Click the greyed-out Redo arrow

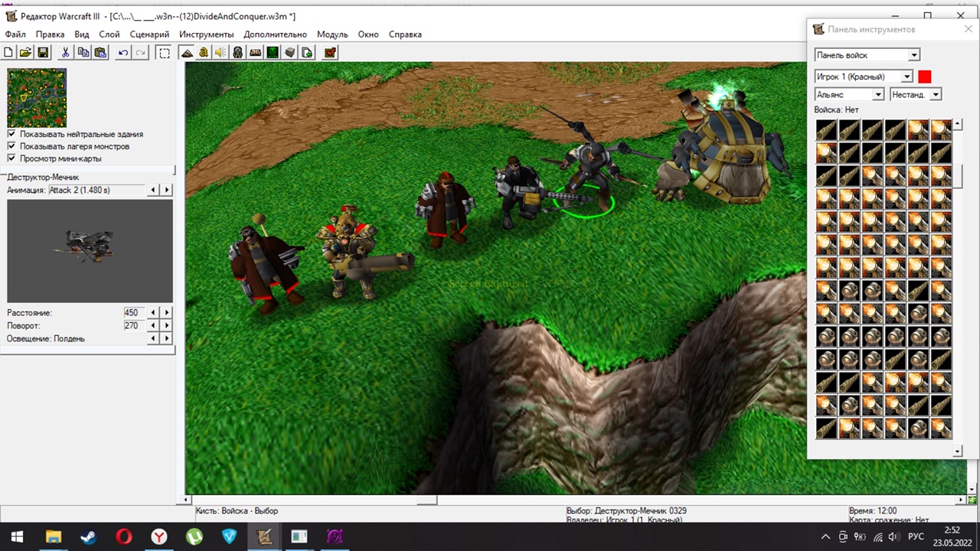pos(140,52)
